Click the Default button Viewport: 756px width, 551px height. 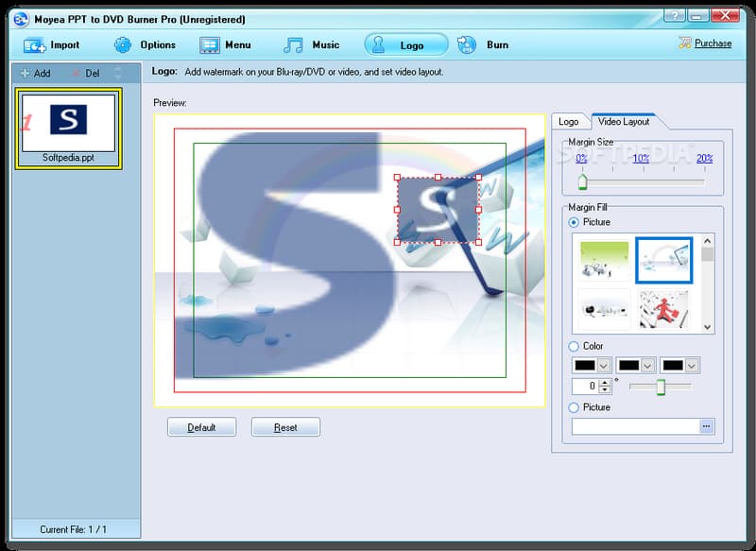pyautogui.click(x=201, y=427)
